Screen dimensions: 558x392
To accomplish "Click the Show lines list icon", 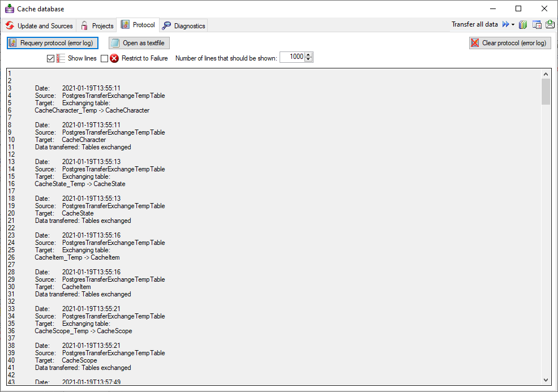I will (x=61, y=58).
